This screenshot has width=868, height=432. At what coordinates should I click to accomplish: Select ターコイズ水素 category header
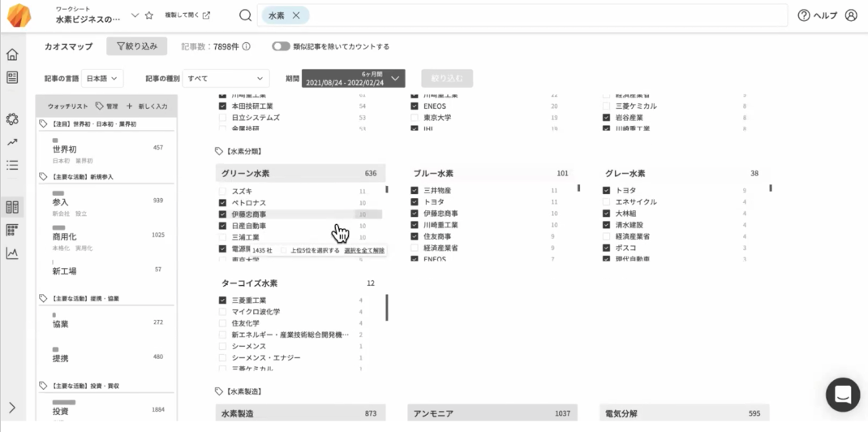coord(301,283)
